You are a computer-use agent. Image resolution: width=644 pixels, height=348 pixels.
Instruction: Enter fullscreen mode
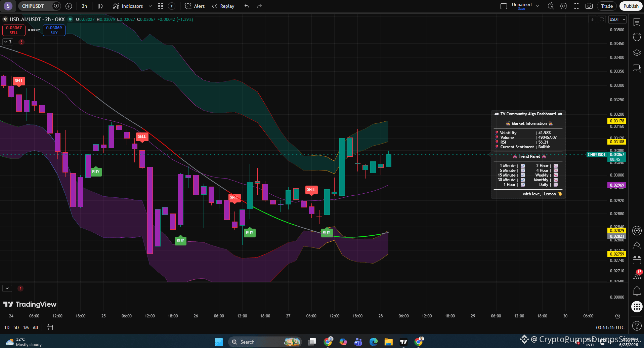576,6
